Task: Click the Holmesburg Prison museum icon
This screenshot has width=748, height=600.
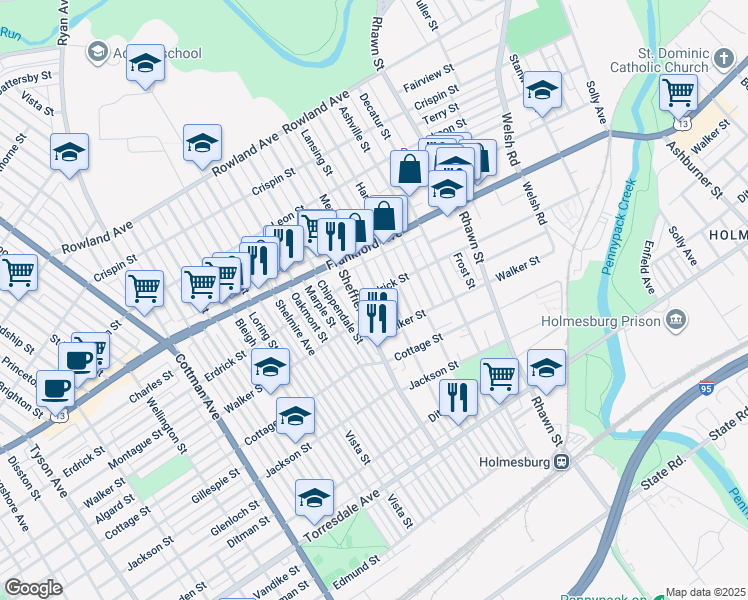Action: 676,321
